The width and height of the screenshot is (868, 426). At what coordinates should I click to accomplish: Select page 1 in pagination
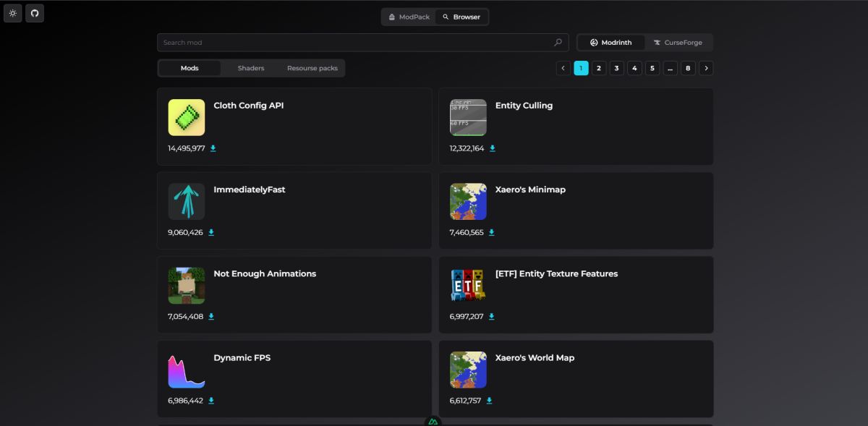click(581, 68)
